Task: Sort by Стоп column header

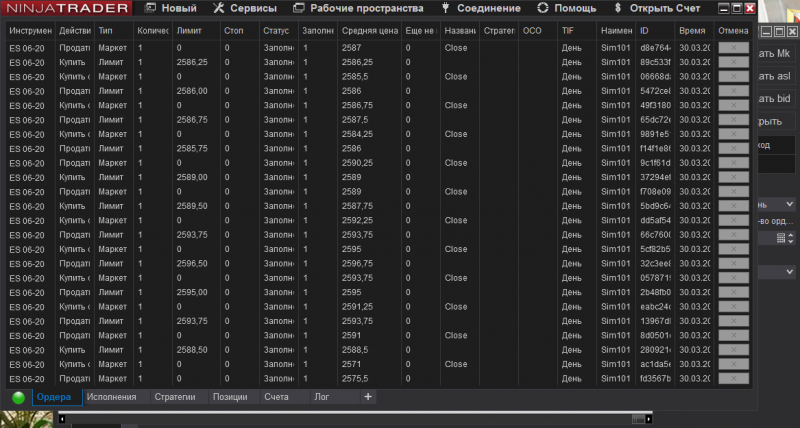Action: [239, 31]
